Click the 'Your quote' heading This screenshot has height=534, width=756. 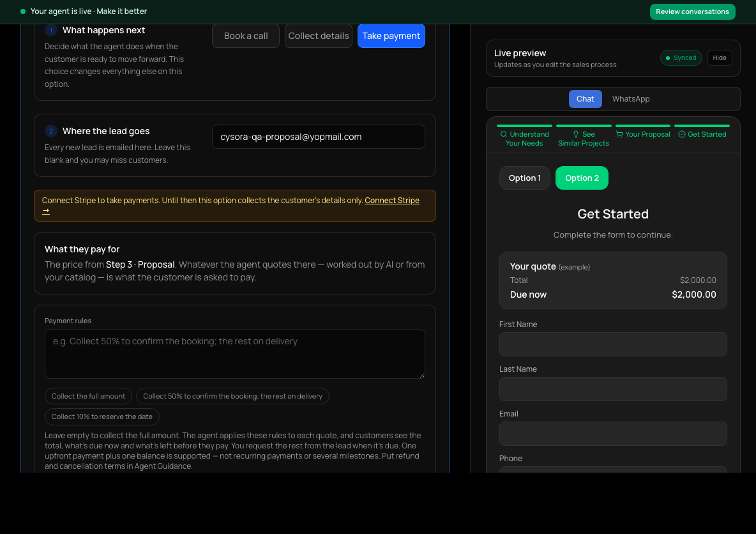pyautogui.click(x=533, y=266)
